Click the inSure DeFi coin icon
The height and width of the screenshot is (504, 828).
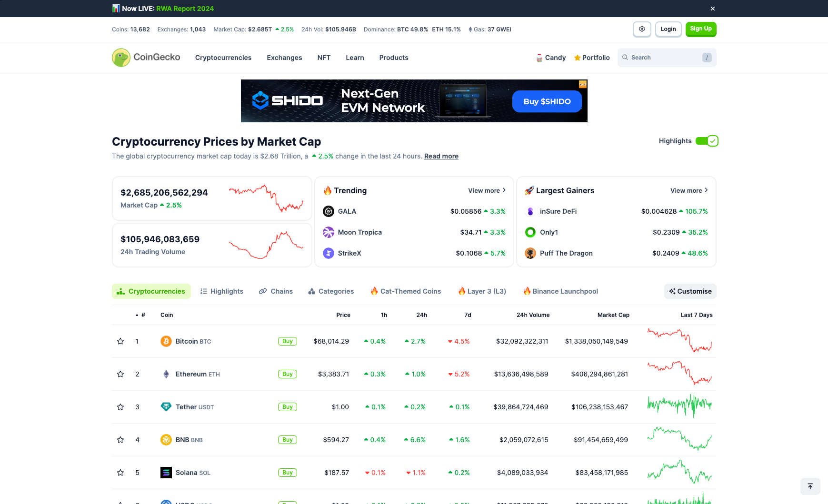[x=530, y=211]
